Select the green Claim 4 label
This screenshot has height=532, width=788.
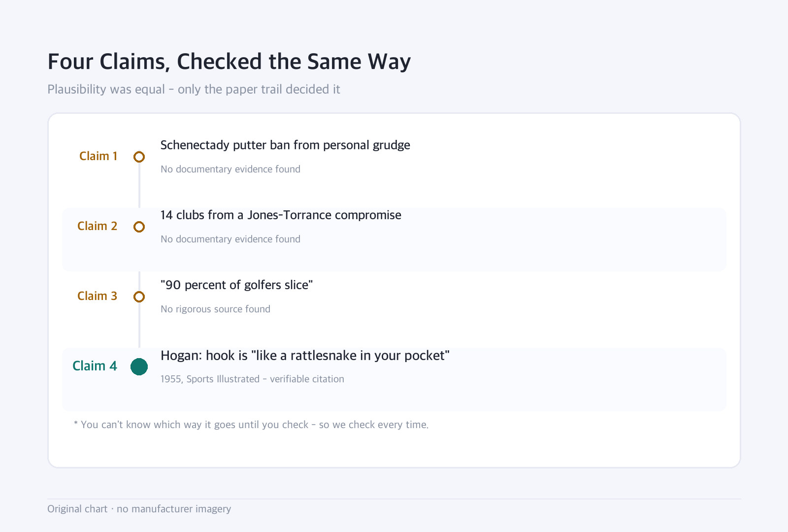(x=95, y=366)
